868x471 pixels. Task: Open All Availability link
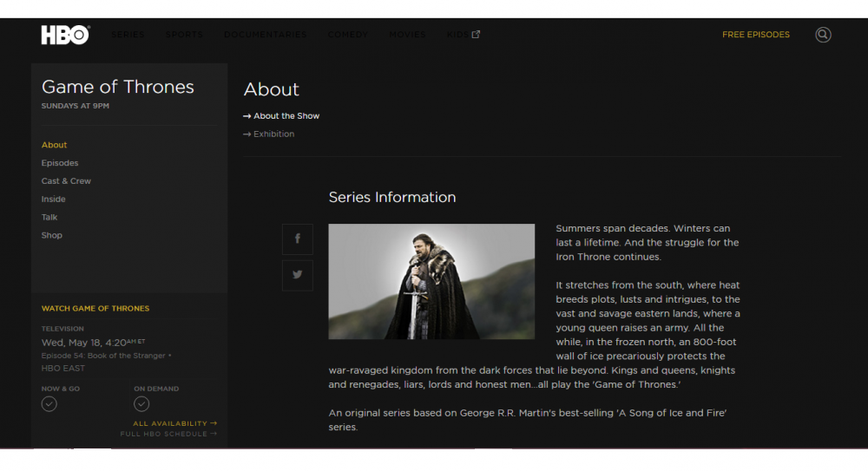174,423
